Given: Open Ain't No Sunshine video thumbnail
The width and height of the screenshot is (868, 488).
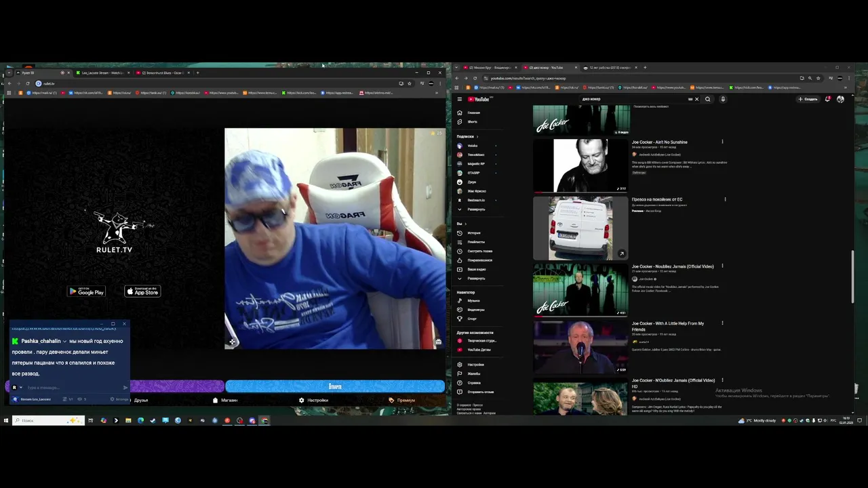Looking at the screenshot, I should (x=581, y=165).
